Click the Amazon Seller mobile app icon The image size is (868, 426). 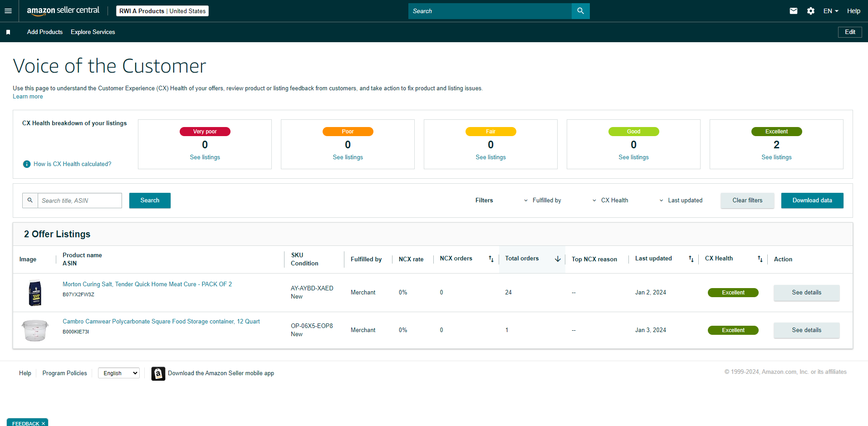coord(158,373)
